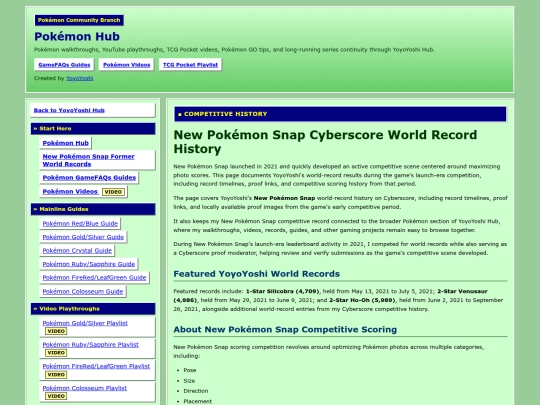Screen dimensions: 540x405
Task: Click the Featured YoyoYoshi World Records heading
Action: pos(257,274)
